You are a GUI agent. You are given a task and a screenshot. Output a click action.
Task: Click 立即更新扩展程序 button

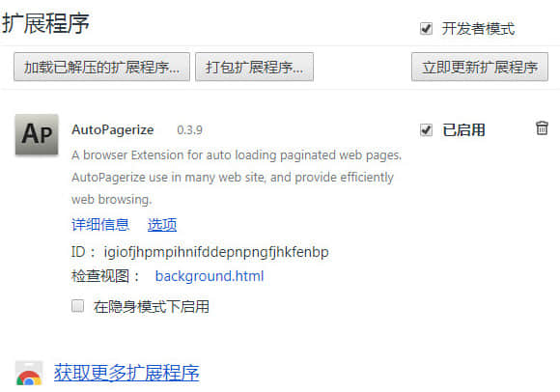pyautogui.click(x=480, y=67)
